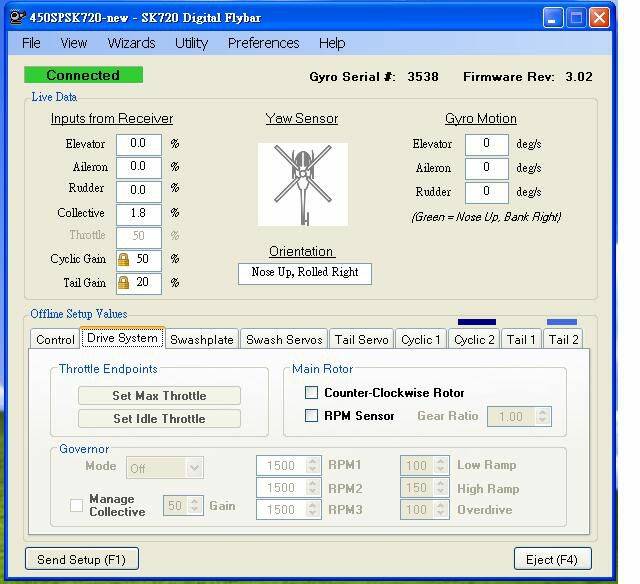Image resolution: width=640 pixels, height=584 pixels.
Task: Check the Manage Collective checkbox
Action: click(77, 506)
